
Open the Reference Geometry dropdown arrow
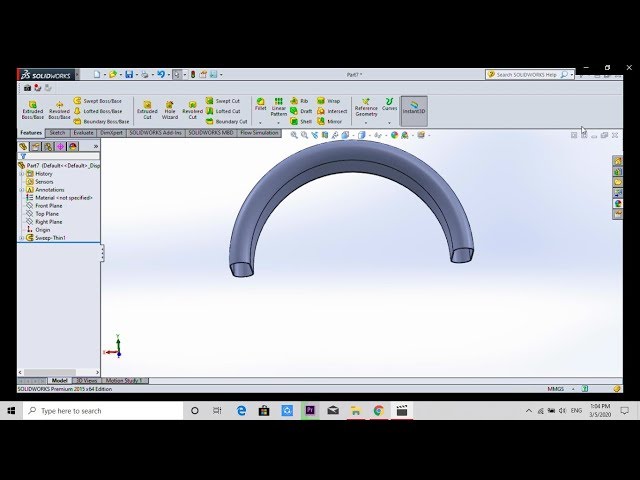[x=366, y=122]
